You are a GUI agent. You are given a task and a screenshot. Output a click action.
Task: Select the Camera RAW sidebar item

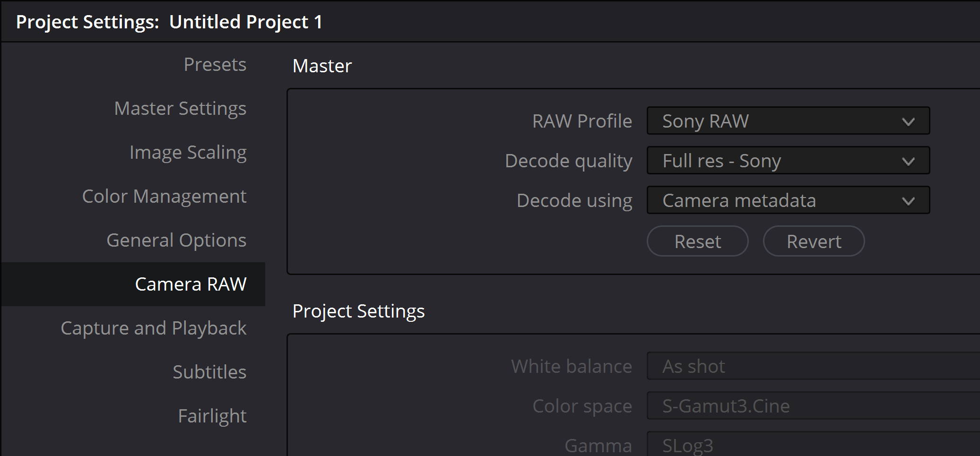pyautogui.click(x=191, y=284)
